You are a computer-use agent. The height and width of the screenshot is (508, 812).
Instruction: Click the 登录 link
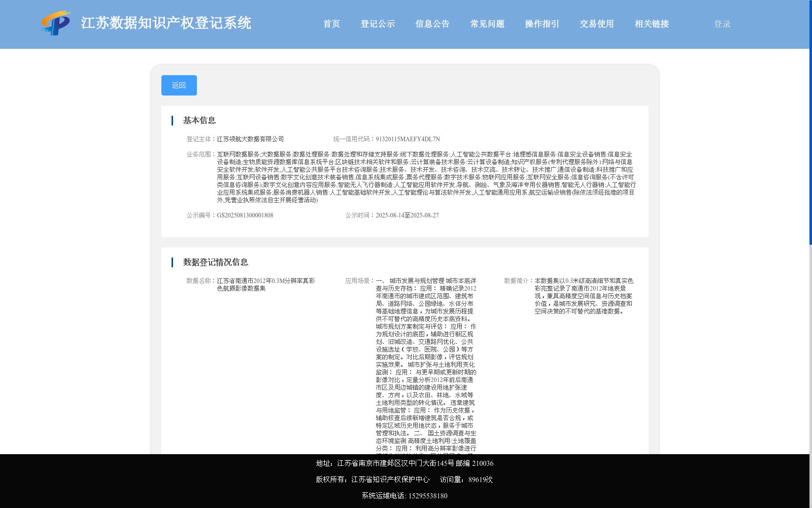pyautogui.click(x=722, y=24)
